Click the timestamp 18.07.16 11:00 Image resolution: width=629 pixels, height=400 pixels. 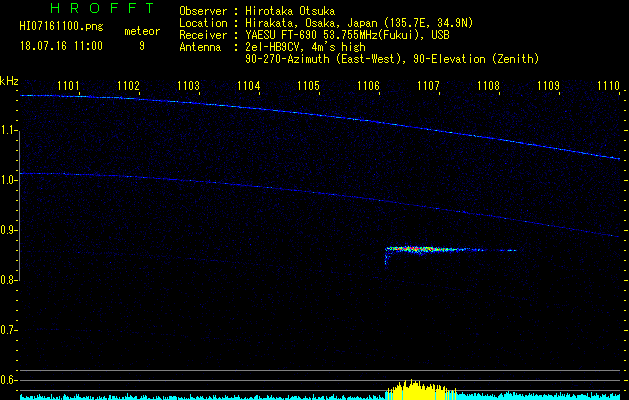61,46
